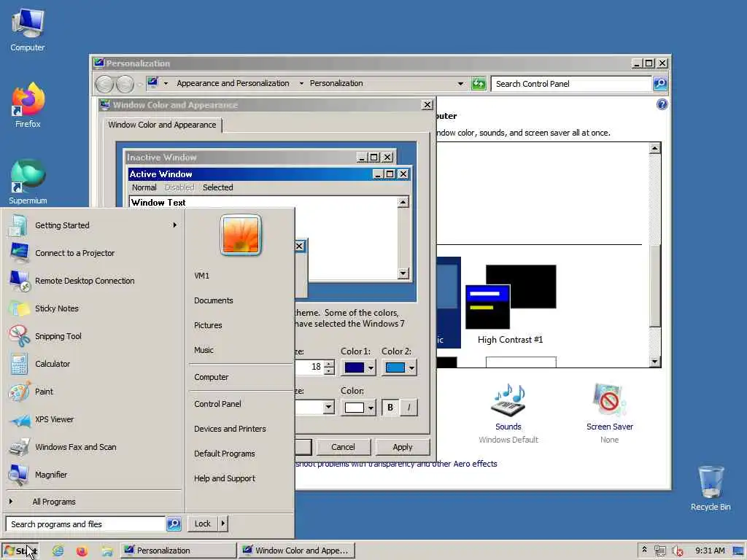
Task: Open Devices and Printers
Action: click(x=230, y=429)
